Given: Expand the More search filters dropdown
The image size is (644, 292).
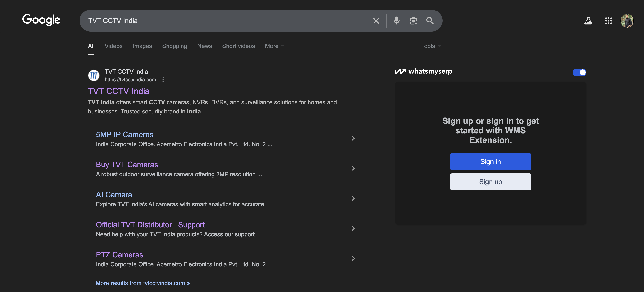Looking at the screenshot, I should [x=274, y=46].
